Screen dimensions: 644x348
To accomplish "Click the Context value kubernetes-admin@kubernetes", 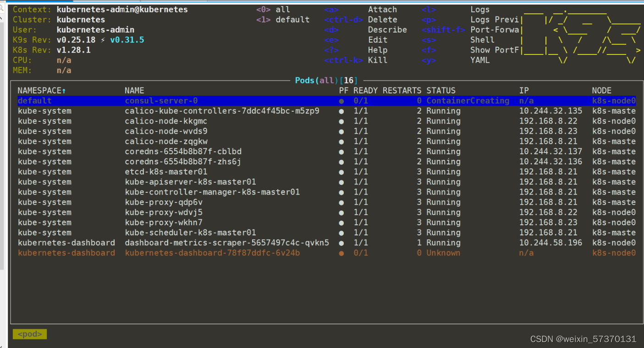I will [122, 10].
